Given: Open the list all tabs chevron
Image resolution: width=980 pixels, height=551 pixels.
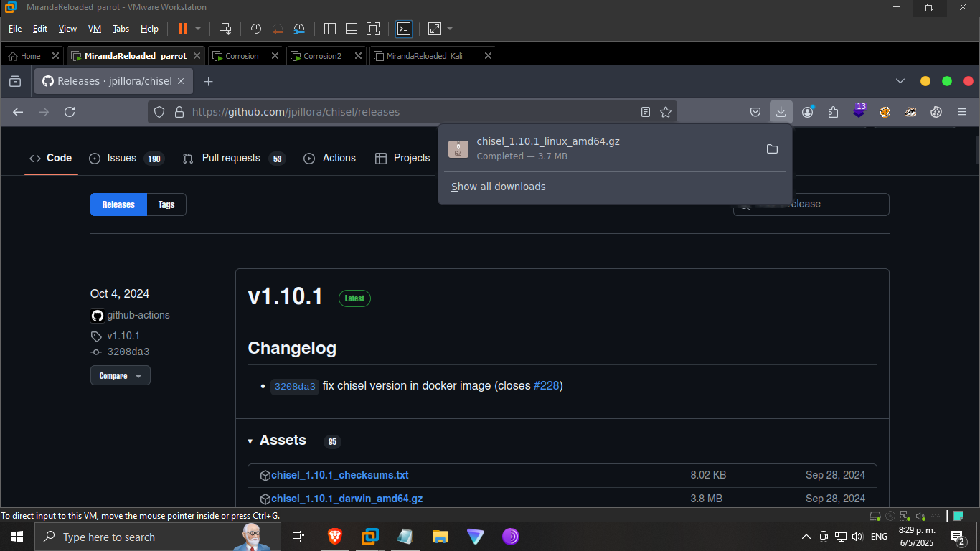Looking at the screenshot, I should point(900,81).
